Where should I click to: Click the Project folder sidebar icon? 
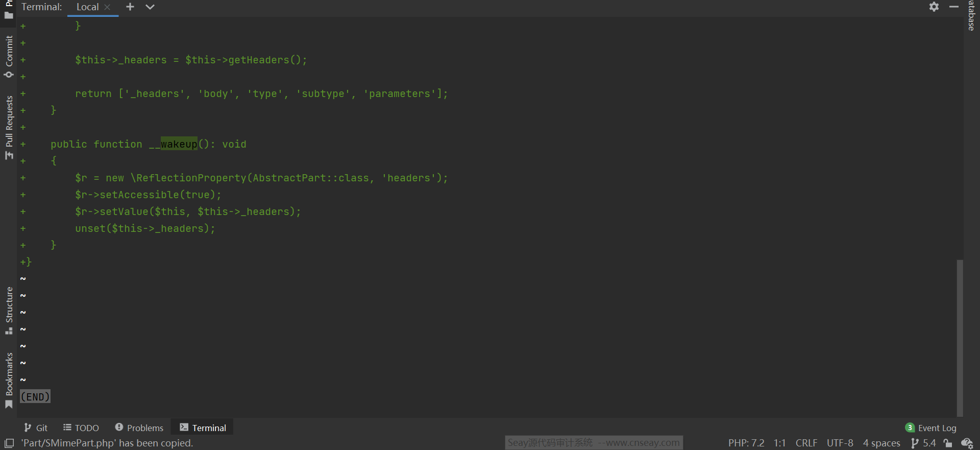tap(9, 15)
